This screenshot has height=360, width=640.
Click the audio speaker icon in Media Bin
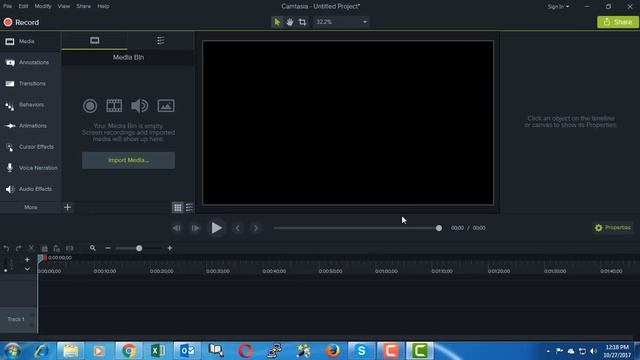[140, 106]
